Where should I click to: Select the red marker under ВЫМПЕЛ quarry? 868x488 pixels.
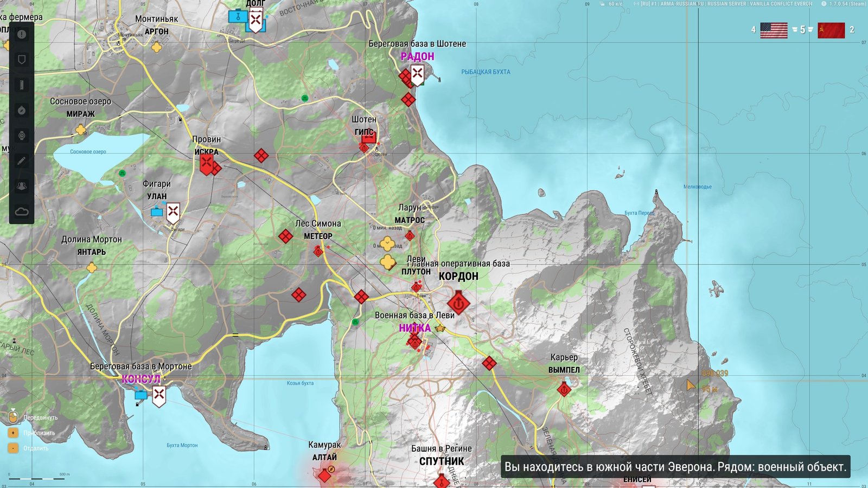tap(564, 389)
